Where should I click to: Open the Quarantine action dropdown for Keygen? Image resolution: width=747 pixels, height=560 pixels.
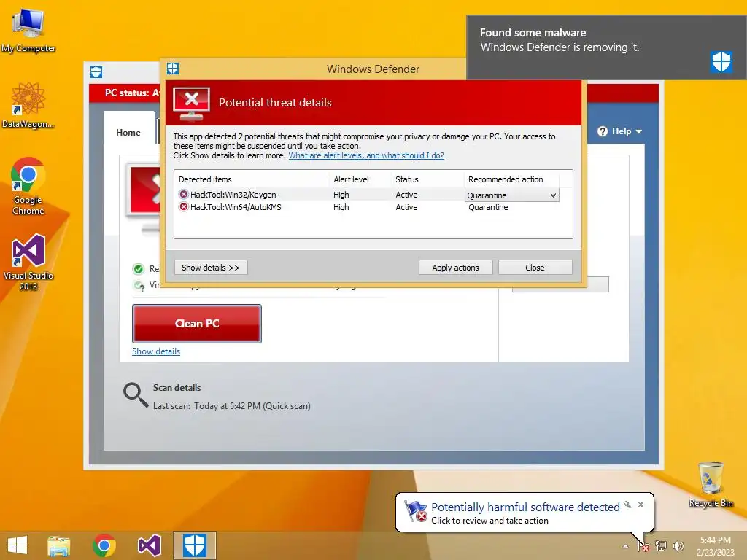(511, 195)
